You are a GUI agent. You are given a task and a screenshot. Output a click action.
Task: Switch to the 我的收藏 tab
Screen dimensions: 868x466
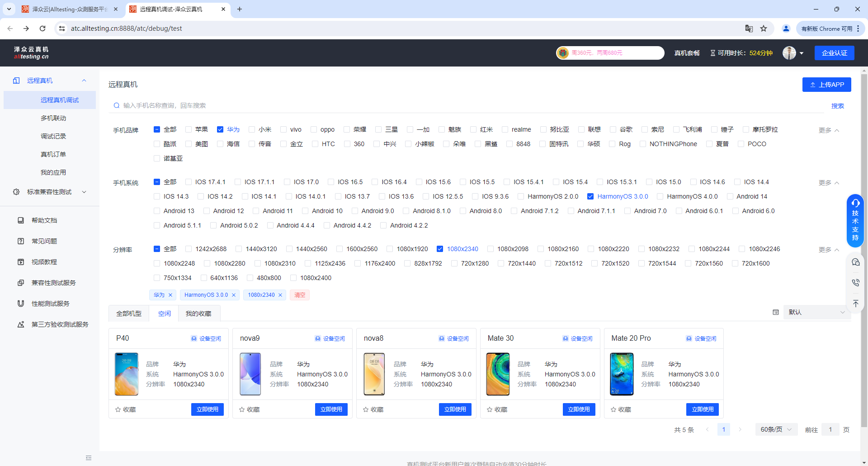point(198,314)
